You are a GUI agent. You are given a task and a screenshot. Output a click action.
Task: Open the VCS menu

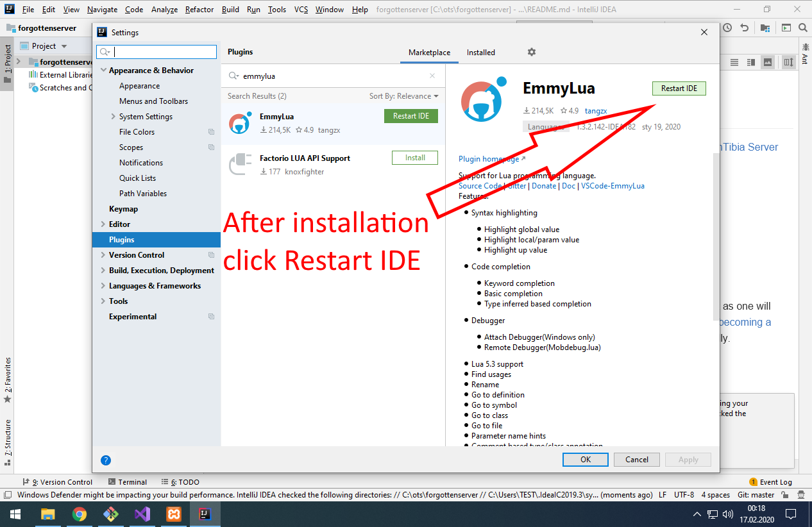point(301,10)
